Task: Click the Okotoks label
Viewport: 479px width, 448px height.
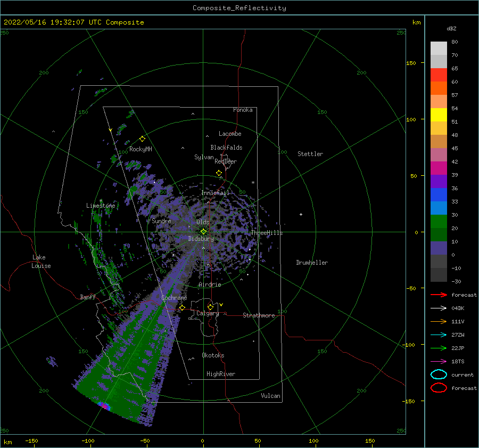Action: pos(213,355)
